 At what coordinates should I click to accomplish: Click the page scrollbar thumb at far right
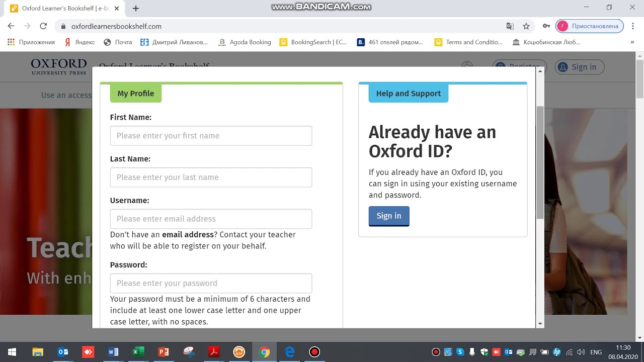coord(639,78)
